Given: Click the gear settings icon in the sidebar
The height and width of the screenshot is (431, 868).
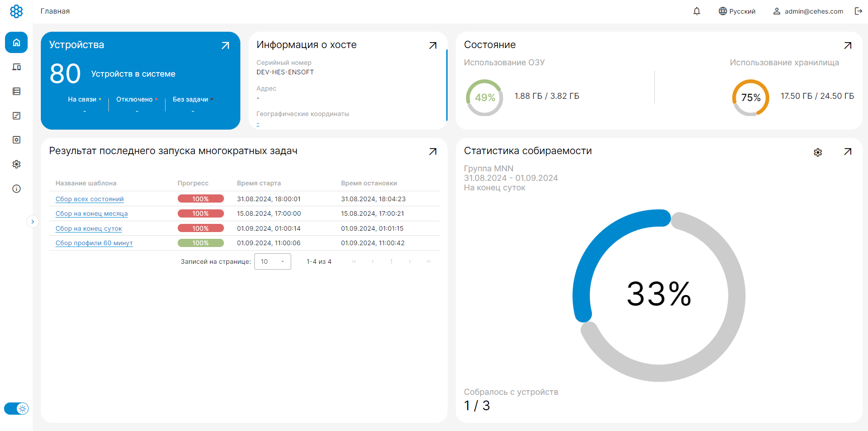Looking at the screenshot, I should 16,164.
